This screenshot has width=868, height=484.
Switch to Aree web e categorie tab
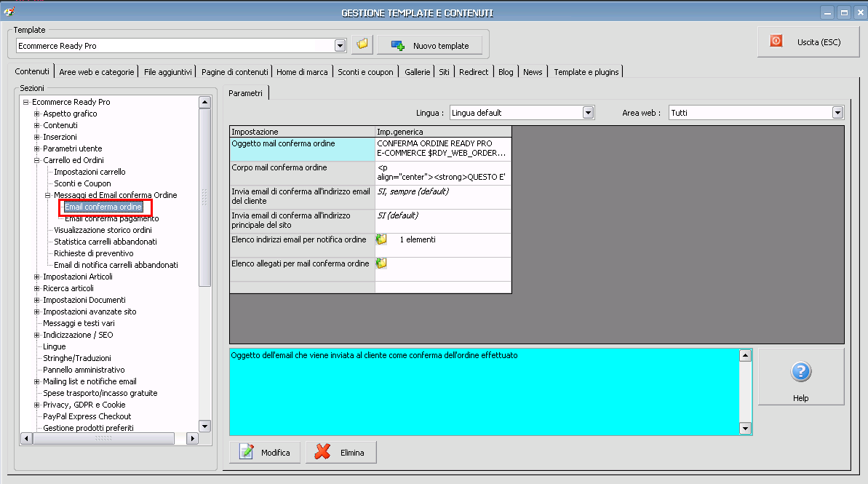tap(96, 72)
